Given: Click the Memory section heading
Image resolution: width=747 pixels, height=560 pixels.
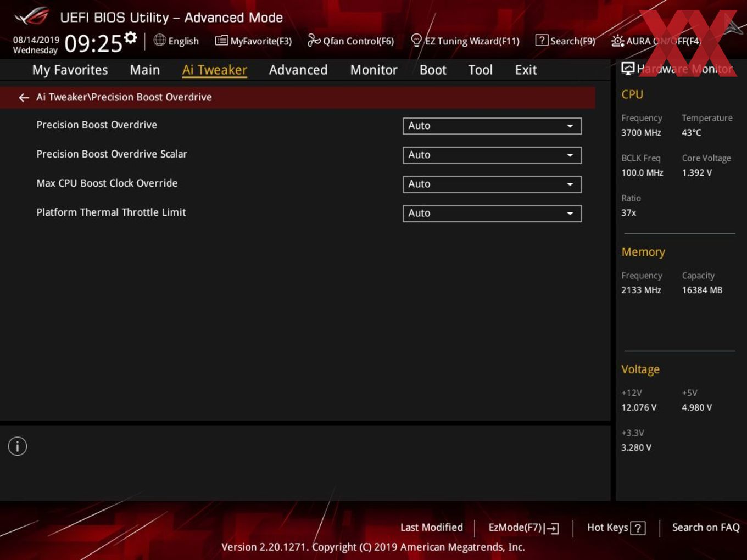Looking at the screenshot, I should (643, 252).
